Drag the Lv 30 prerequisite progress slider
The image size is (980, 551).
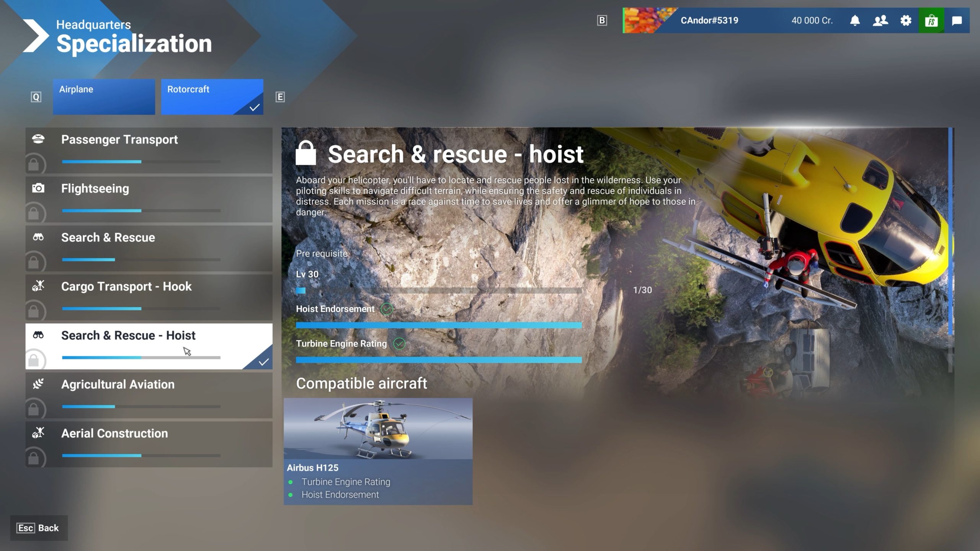point(302,289)
